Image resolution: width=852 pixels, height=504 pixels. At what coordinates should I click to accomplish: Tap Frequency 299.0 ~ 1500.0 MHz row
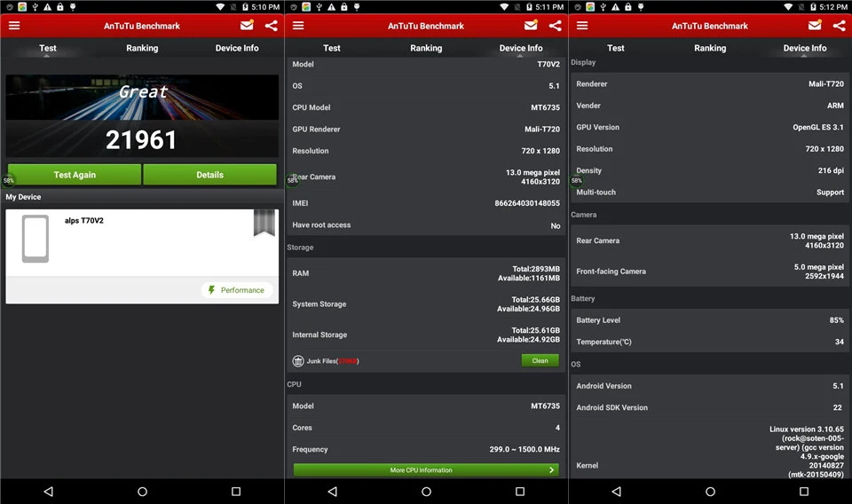click(x=426, y=449)
